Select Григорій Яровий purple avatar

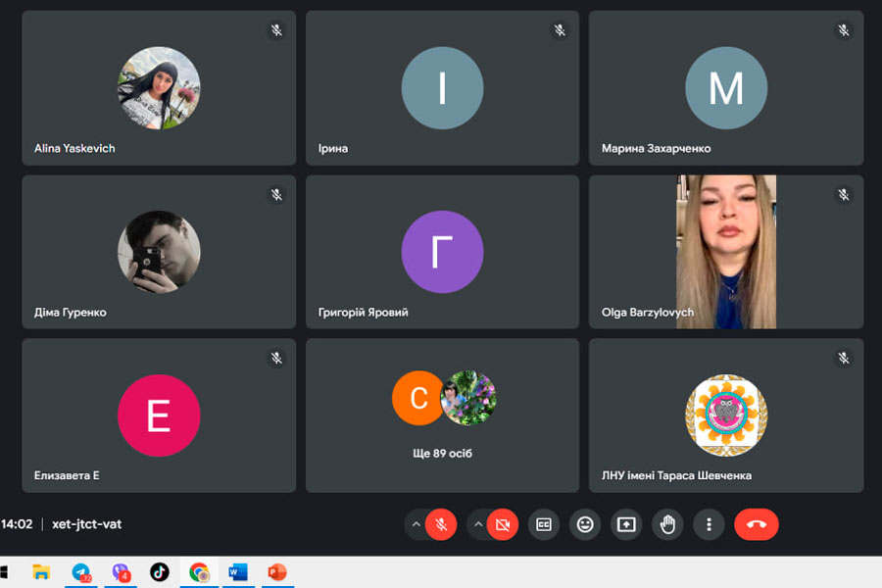(x=442, y=252)
